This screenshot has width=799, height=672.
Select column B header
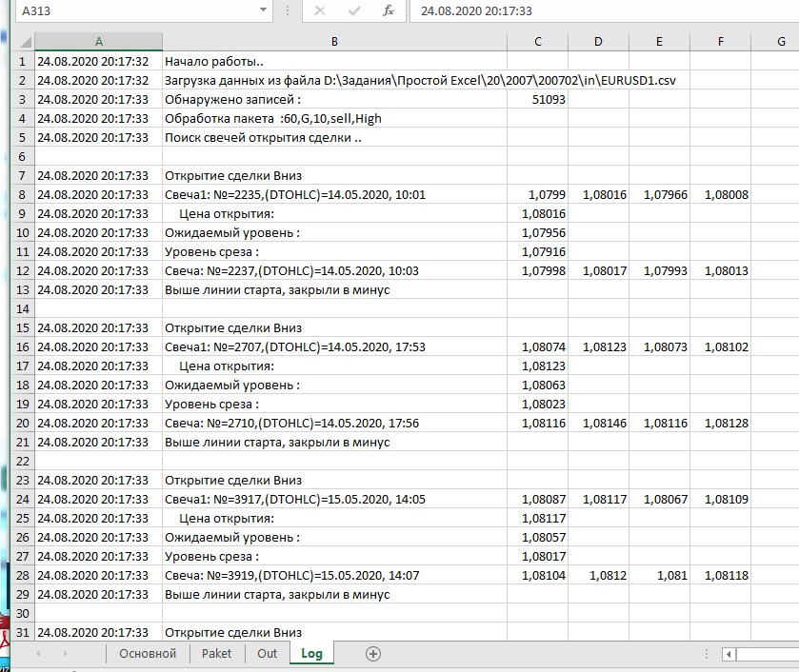coord(334,42)
